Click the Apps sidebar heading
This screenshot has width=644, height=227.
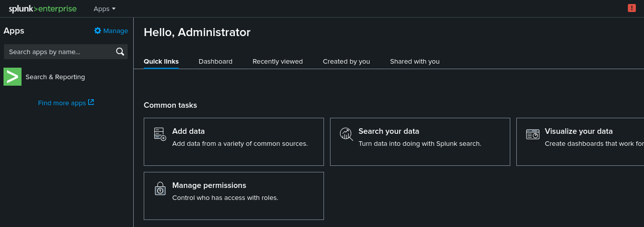coord(14,31)
